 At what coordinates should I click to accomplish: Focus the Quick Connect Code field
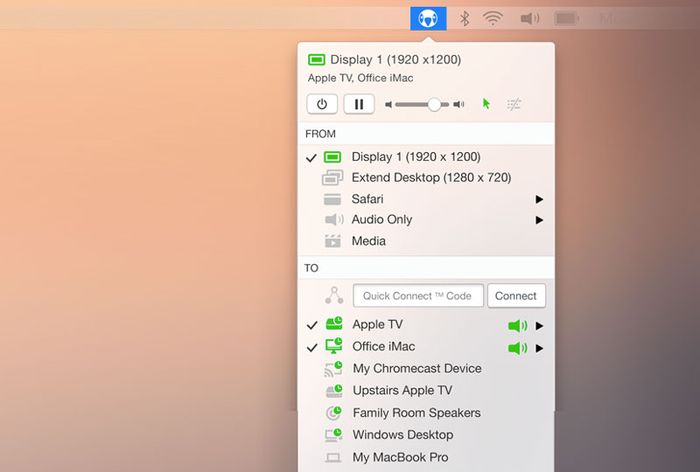[418, 296]
